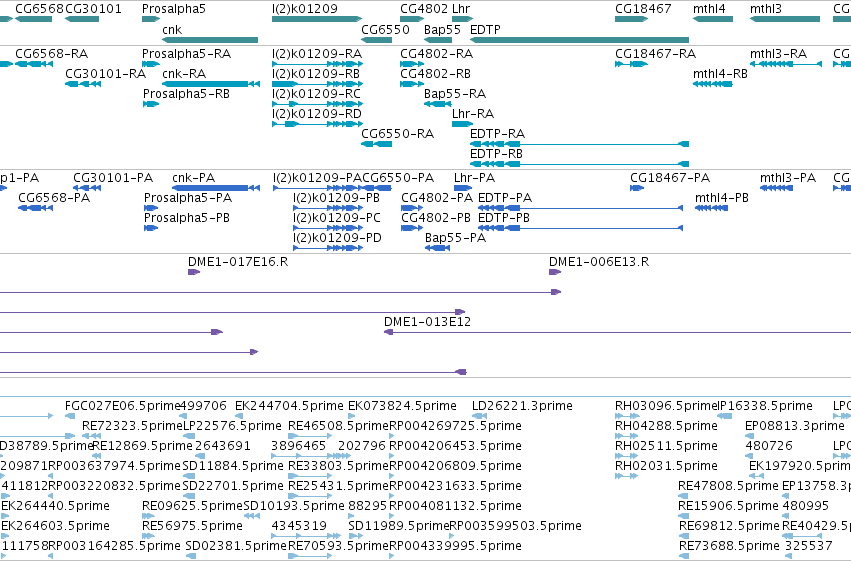Click the l(2)k01209-RA transcript

317,64
